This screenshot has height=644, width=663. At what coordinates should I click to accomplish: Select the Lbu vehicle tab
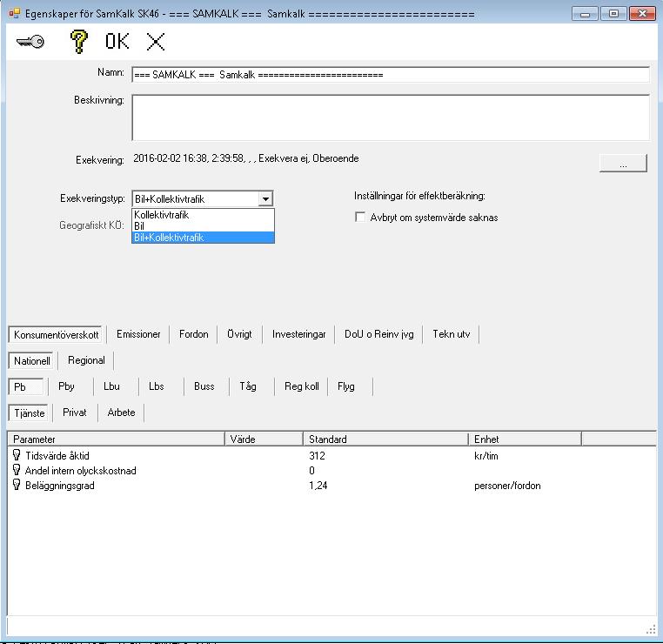point(111,386)
